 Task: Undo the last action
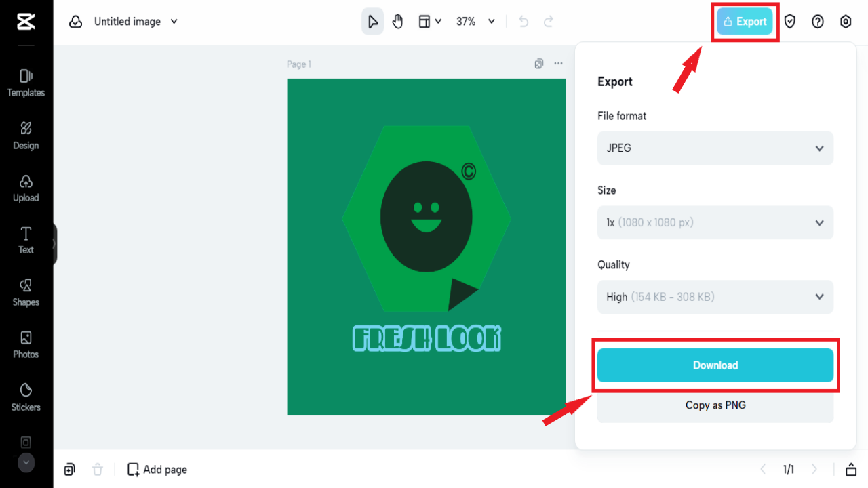click(x=523, y=21)
